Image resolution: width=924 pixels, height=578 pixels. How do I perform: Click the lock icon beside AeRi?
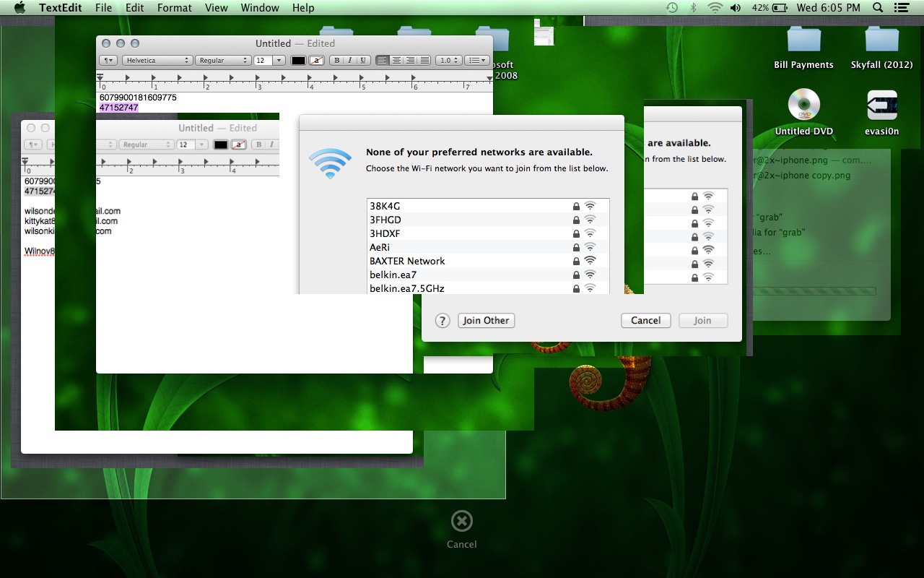click(576, 247)
